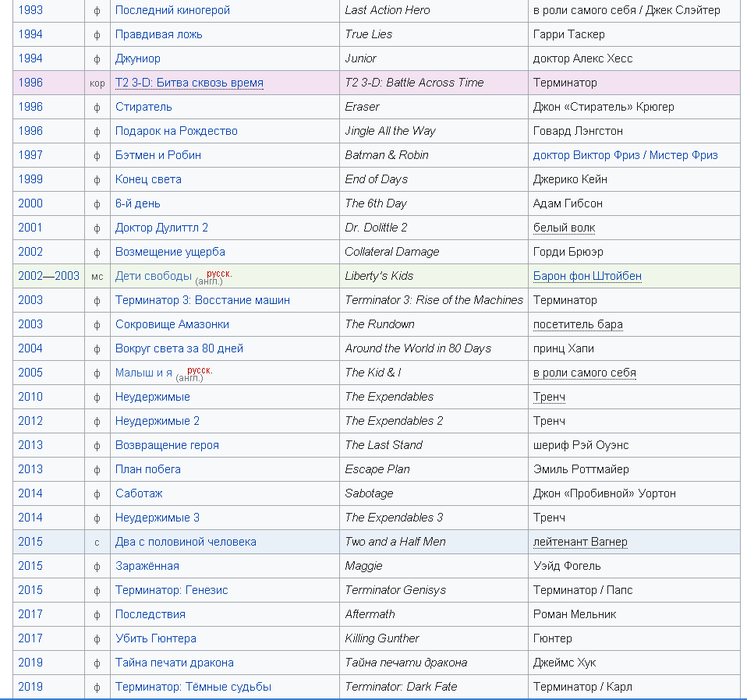Click the «лейтенант Вагнер» role link
The width and height of the screenshot is (747, 700).
click(x=580, y=542)
